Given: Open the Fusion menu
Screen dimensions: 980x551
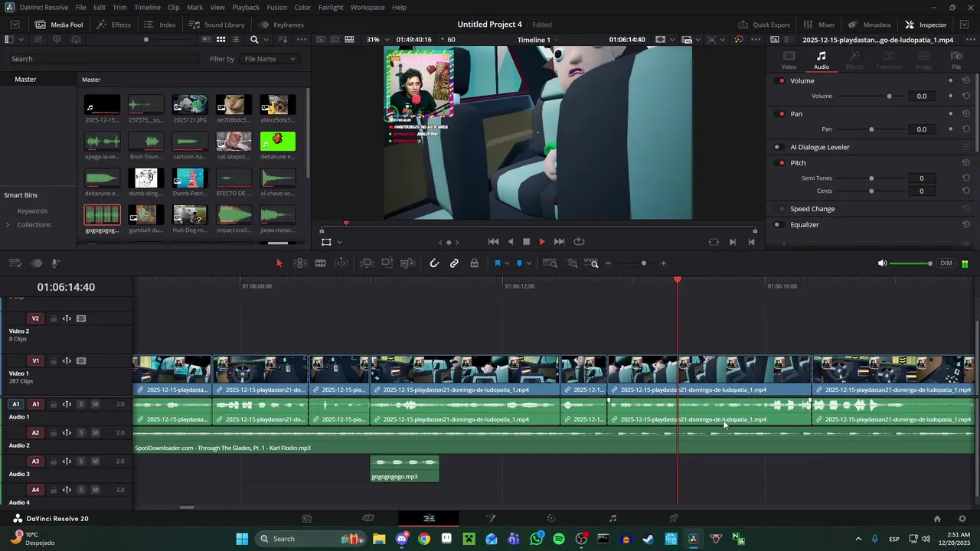Looking at the screenshot, I should tap(277, 7).
